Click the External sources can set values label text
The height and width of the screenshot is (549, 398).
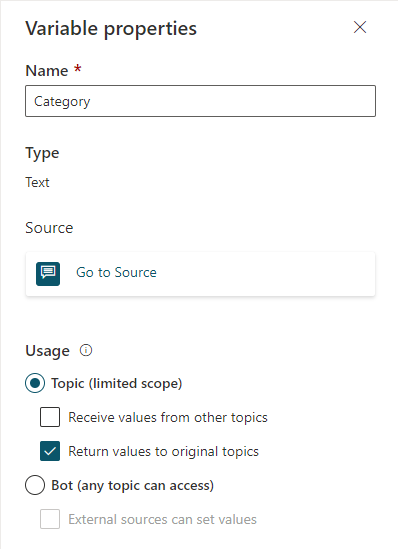point(162,519)
